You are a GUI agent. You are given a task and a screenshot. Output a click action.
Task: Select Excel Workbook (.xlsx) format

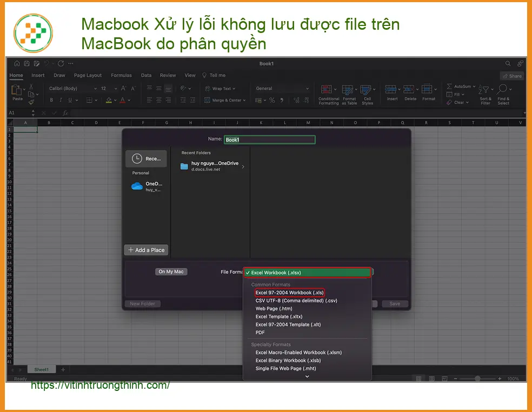[x=308, y=273]
